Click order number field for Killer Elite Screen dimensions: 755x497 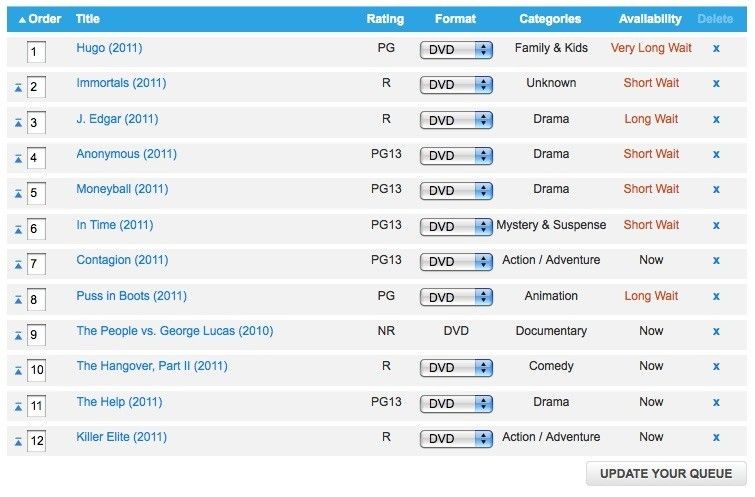tap(37, 440)
